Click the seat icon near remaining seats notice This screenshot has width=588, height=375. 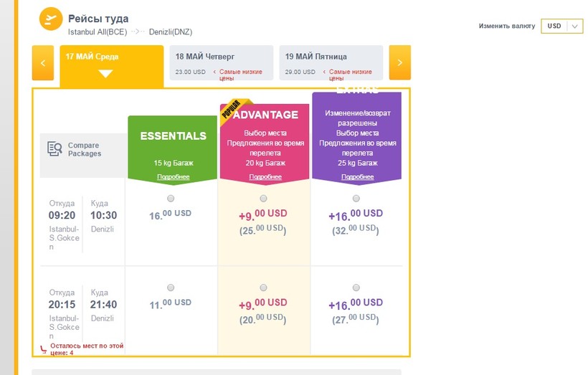click(44, 349)
